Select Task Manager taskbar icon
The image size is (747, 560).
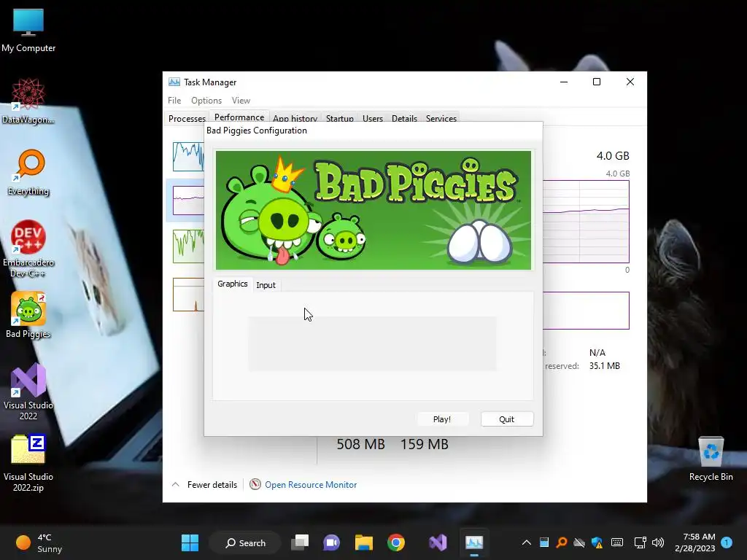pos(474,542)
